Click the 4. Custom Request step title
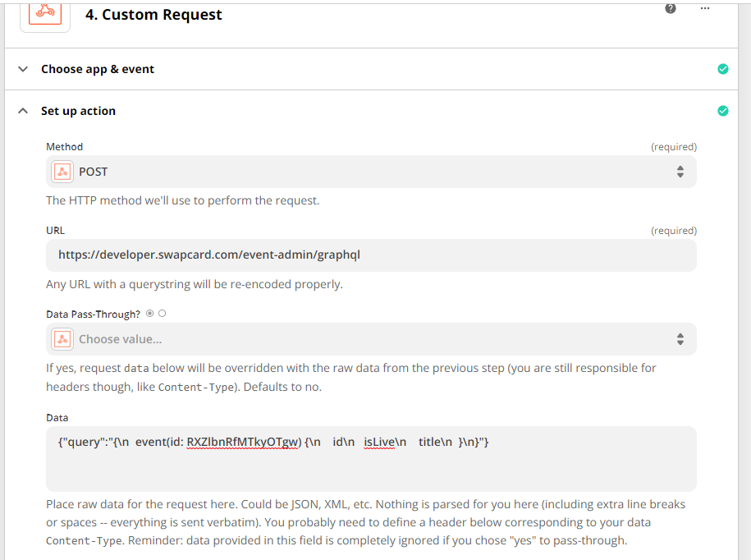 coord(153,15)
